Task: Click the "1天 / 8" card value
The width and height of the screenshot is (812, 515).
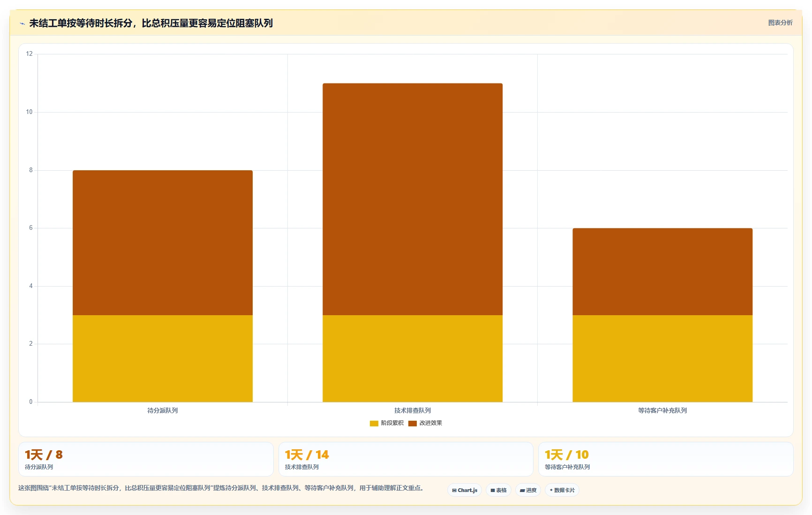Action: click(44, 454)
